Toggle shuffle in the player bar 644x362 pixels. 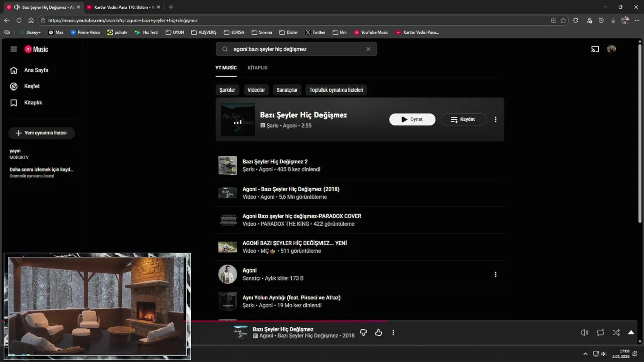coord(616,333)
